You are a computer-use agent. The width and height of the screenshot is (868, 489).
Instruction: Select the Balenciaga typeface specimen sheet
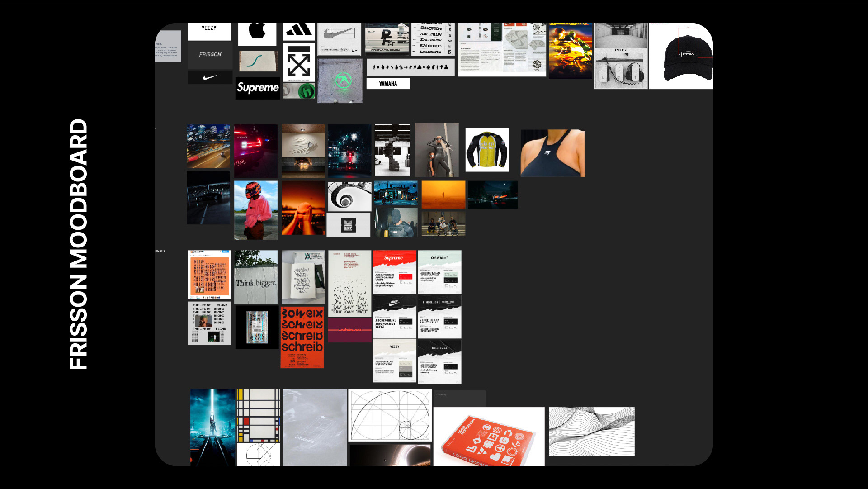439,361
